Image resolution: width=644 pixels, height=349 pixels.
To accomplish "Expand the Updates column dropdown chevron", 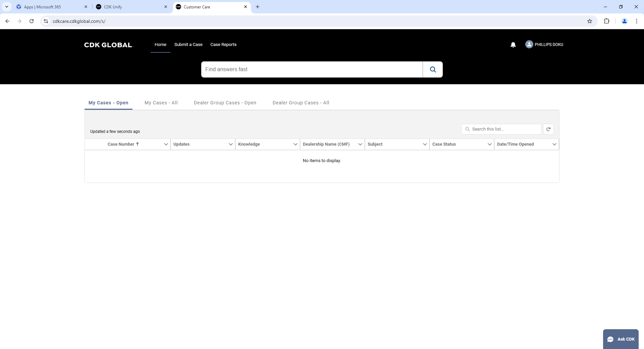I will tap(230, 144).
